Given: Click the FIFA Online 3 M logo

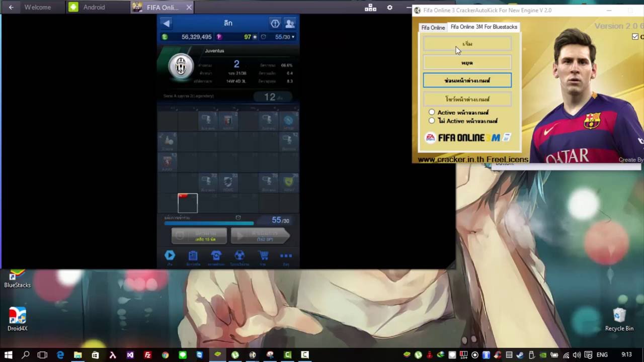Looking at the screenshot, I should click(x=468, y=137).
